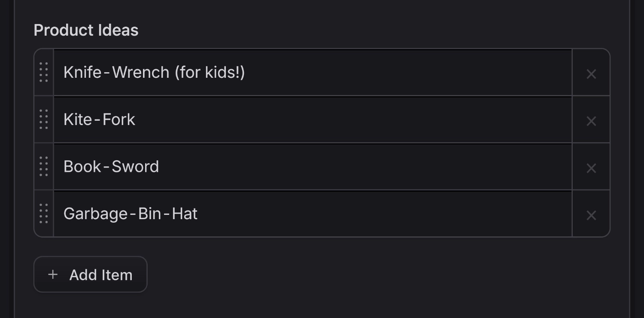Click the drag handle beside Garbage-Bin-Hat
The width and height of the screenshot is (644, 318).
[43, 214]
